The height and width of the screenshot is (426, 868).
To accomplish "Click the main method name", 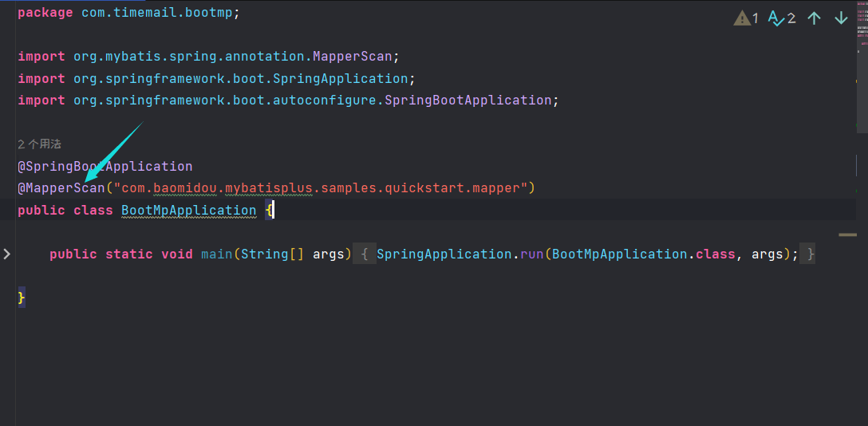I will click(217, 254).
